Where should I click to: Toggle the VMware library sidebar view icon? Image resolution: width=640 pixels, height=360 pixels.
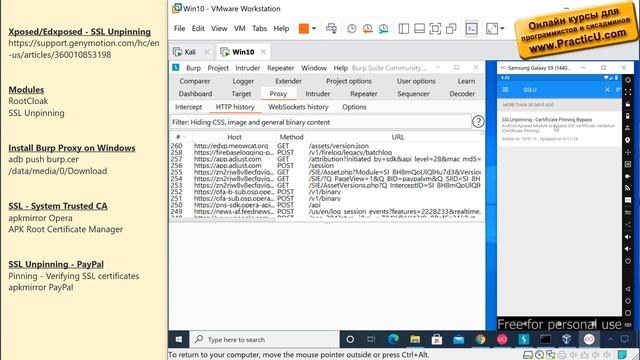[x=404, y=29]
